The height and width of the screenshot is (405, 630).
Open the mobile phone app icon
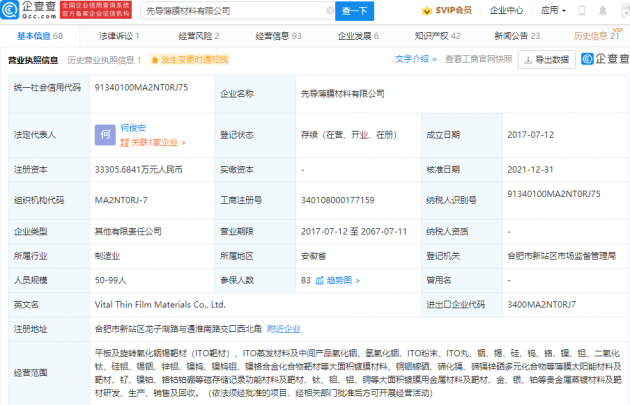(x=581, y=11)
